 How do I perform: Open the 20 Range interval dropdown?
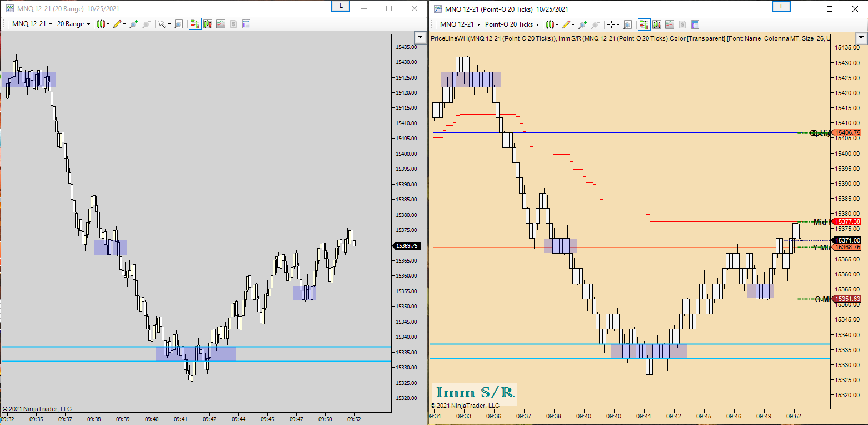(73, 24)
